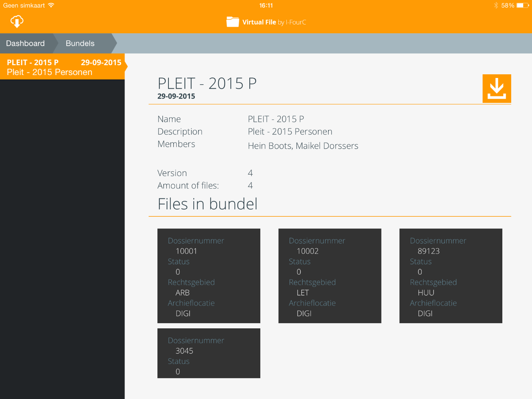Tap HUU Rechtsgebied value
This screenshot has height=399, width=532.
click(x=426, y=292)
